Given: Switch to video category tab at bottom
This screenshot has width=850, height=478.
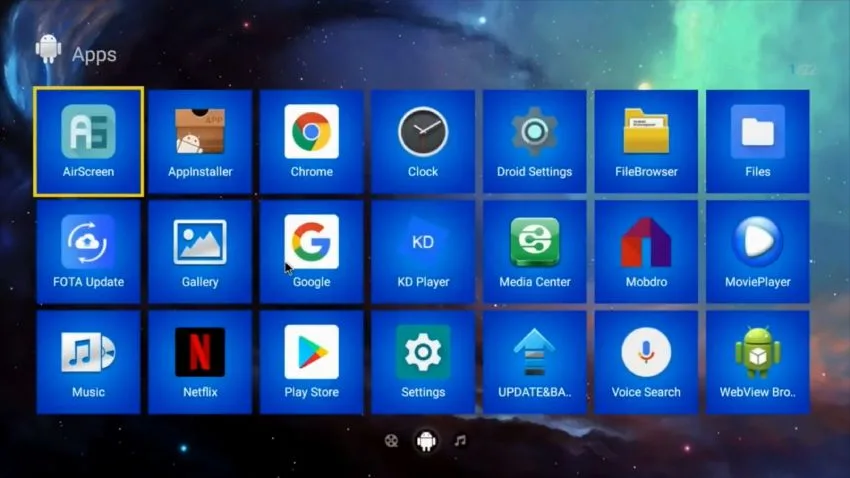Looking at the screenshot, I should coord(391,441).
